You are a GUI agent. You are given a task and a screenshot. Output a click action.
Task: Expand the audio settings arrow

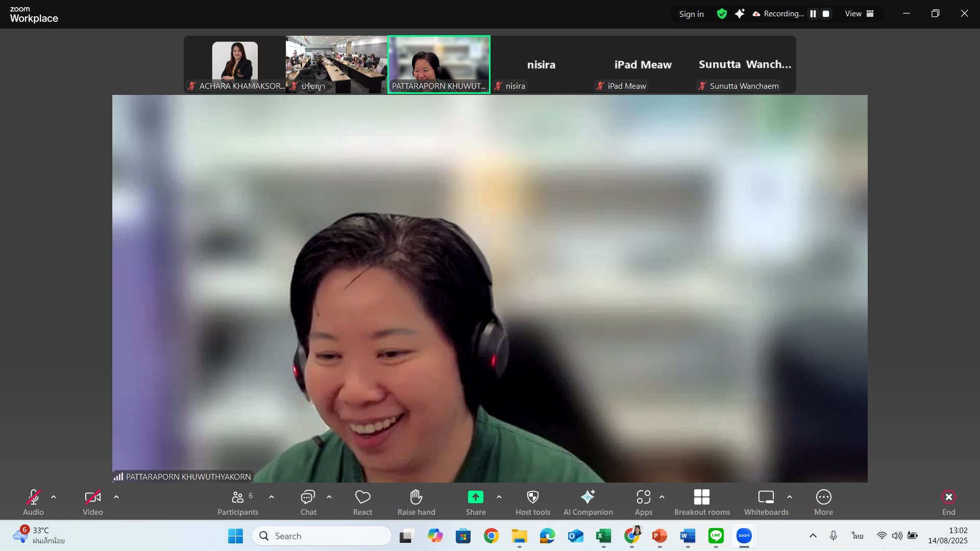54,496
